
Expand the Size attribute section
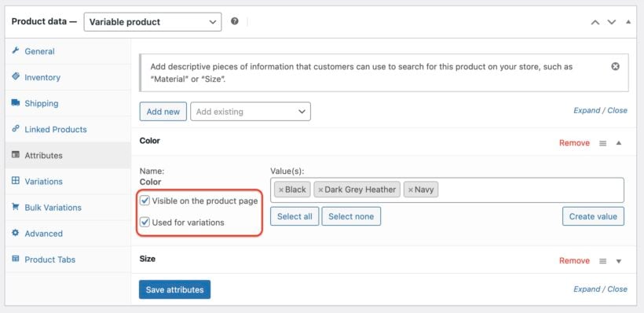pos(619,261)
